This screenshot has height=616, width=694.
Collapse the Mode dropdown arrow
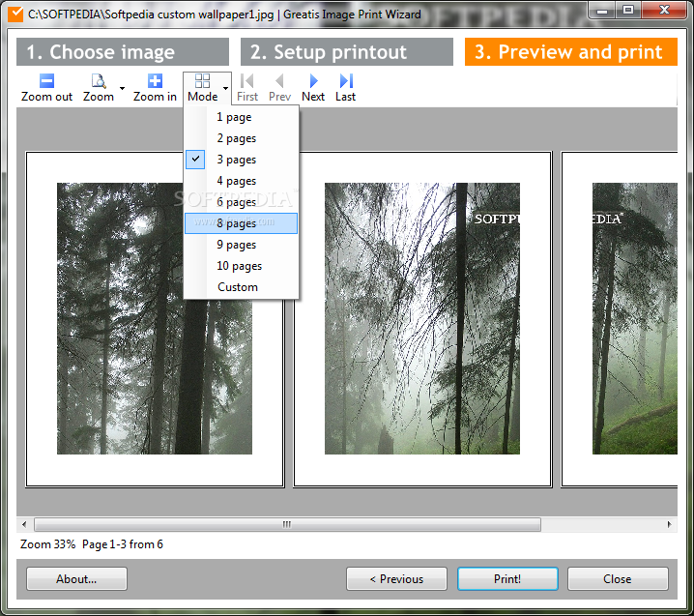(226, 88)
